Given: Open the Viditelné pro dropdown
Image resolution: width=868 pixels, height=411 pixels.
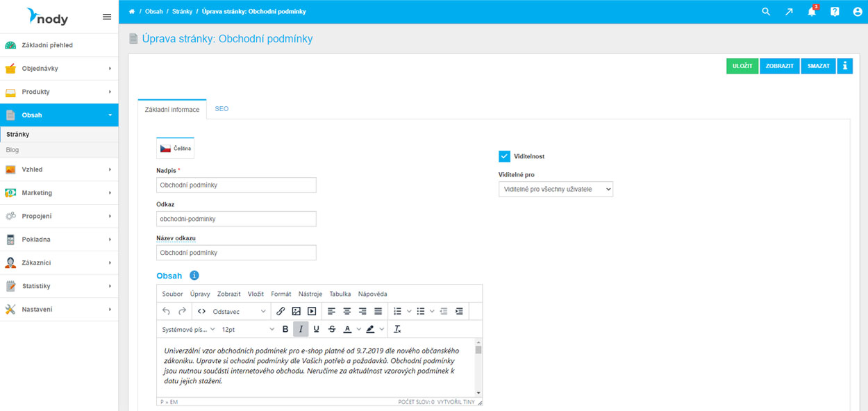Looking at the screenshot, I should (556, 189).
